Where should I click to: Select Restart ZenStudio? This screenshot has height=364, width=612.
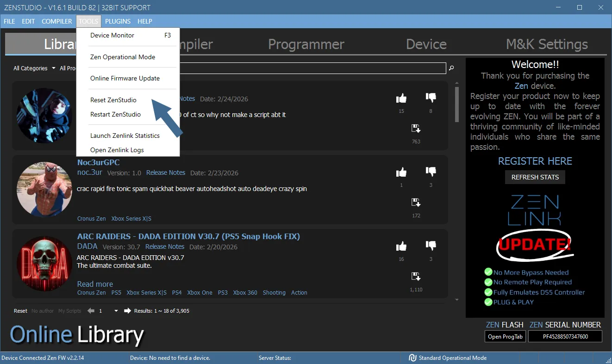[128, 114]
